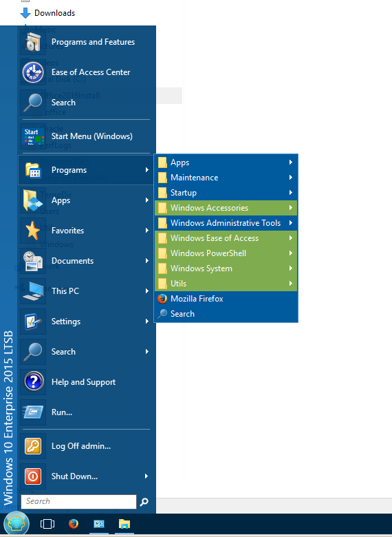This screenshot has height=537, width=392.
Task: Click the Ease of Access Center icon
Action: [x=33, y=72]
